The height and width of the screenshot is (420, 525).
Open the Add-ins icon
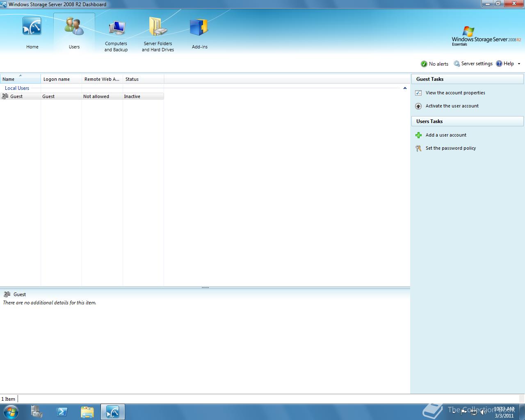click(199, 27)
